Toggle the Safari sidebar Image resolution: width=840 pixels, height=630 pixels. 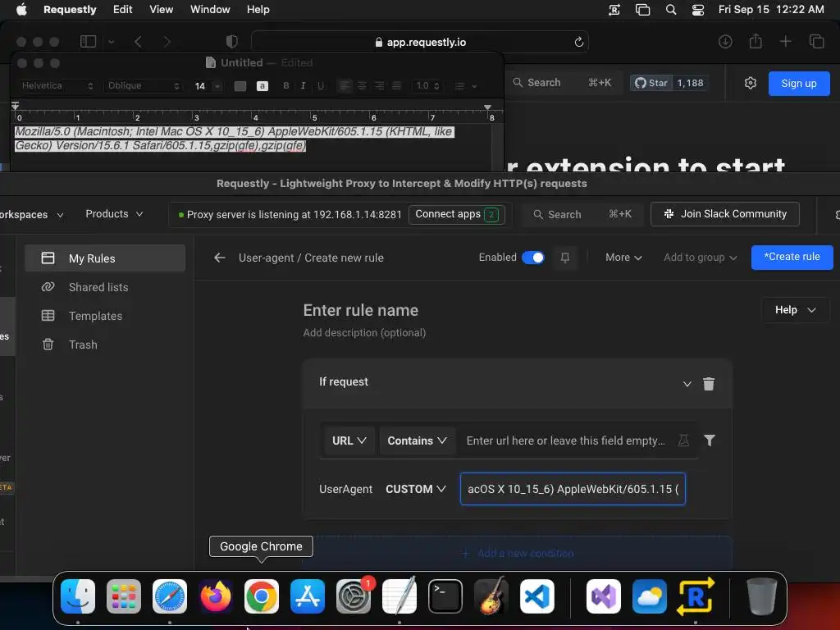[88, 41]
